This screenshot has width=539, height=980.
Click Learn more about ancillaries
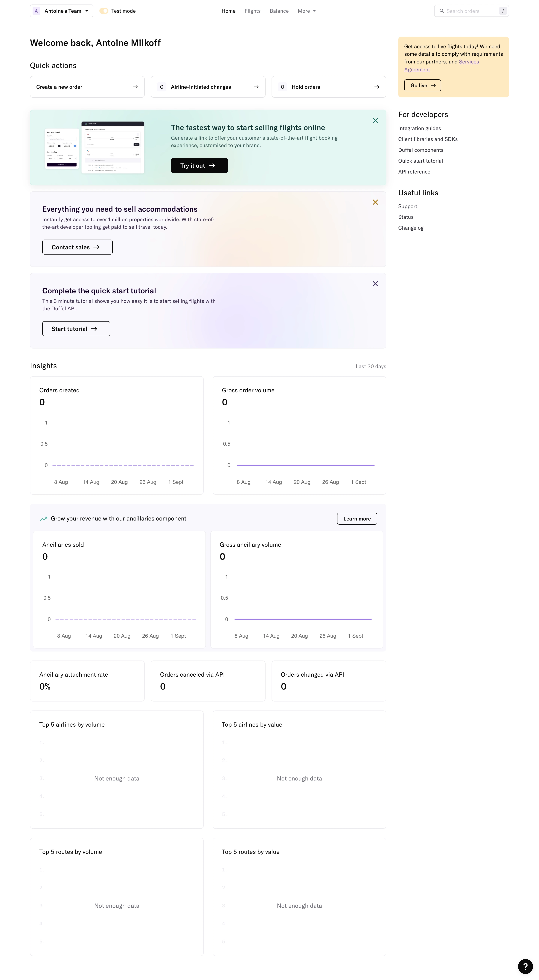click(357, 519)
